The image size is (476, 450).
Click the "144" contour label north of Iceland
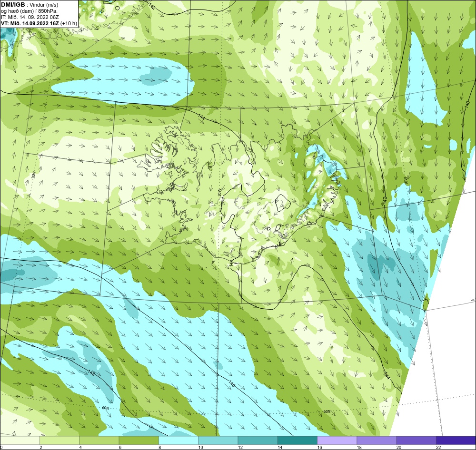(x=201, y=117)
